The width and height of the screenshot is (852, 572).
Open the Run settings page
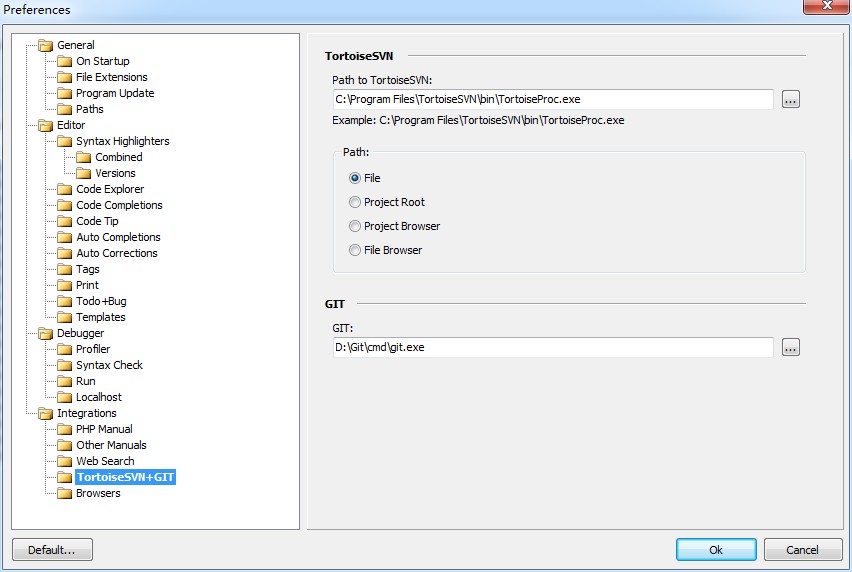tap(86, 381)
